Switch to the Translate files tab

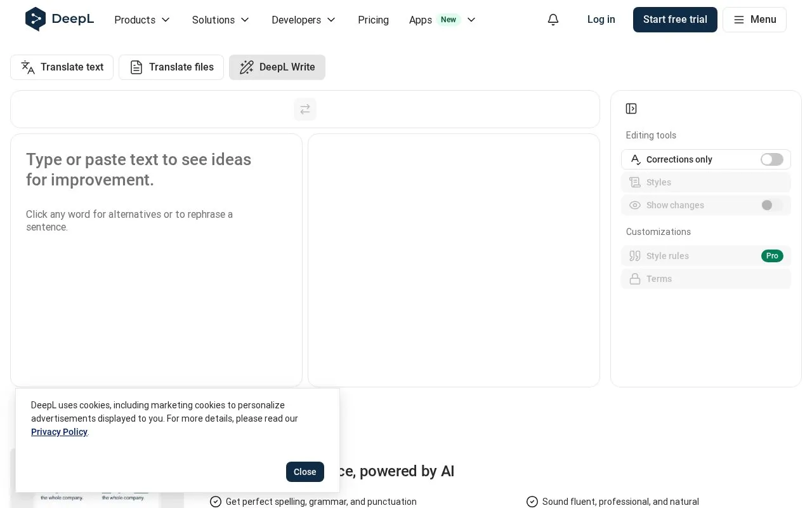[x=171, y=67]
